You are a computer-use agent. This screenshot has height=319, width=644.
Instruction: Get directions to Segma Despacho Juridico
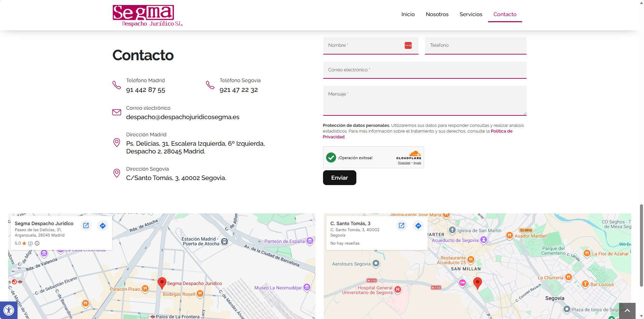click(103, 225)
